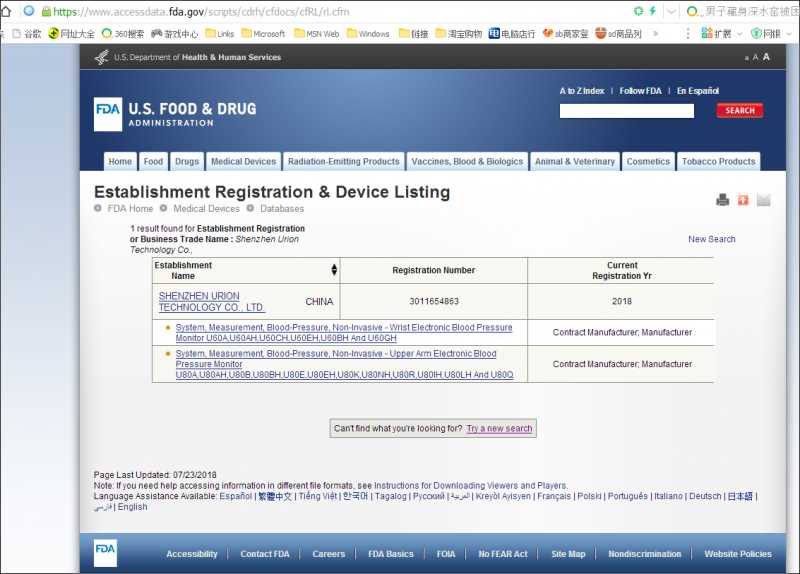Open the Medical Devices tab

[x=243, y=161]
